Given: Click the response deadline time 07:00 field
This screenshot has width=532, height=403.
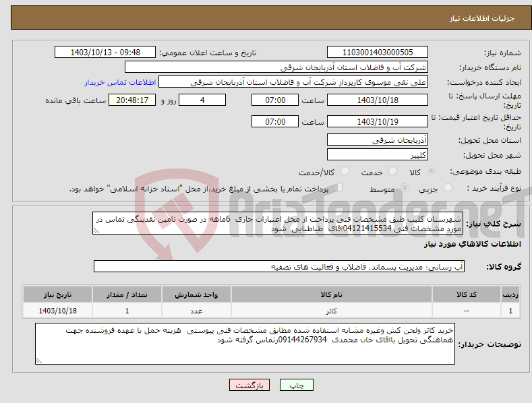Looking at the screenshot, I should pos(275,100).
